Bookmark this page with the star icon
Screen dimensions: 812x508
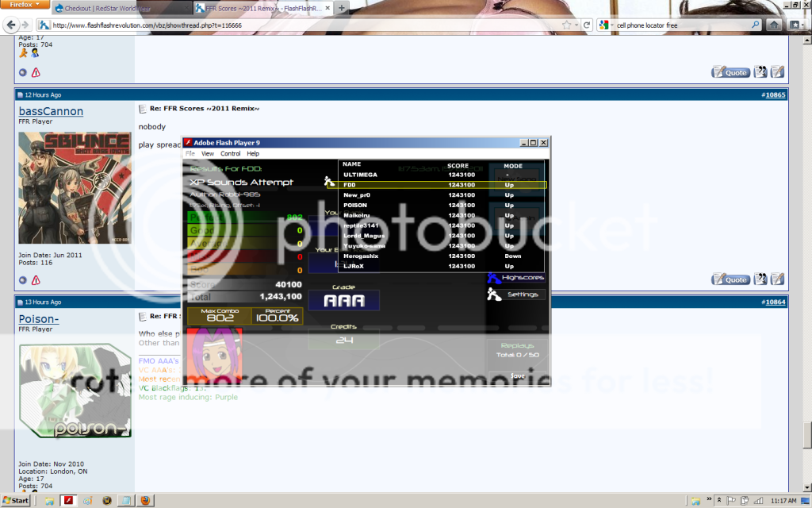pos(567,25)
